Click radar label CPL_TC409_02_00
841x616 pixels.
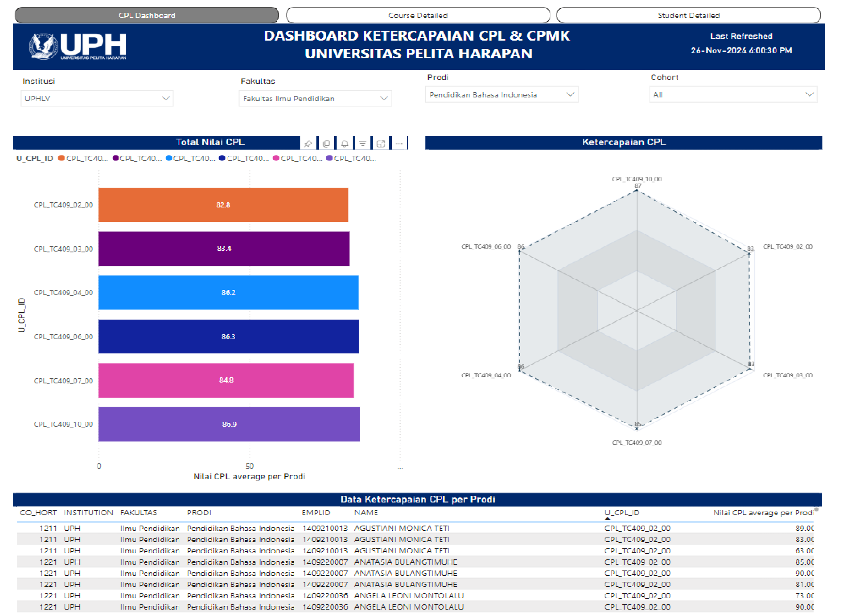pyautogui.click(x=788, y=247)
